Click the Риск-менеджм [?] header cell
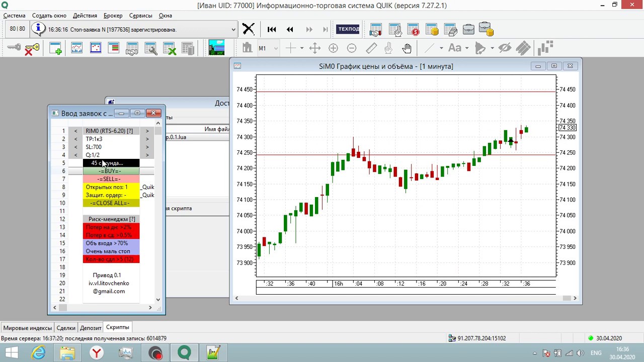The height and width of the screenshot is (362, 644). tap(111, 219)
